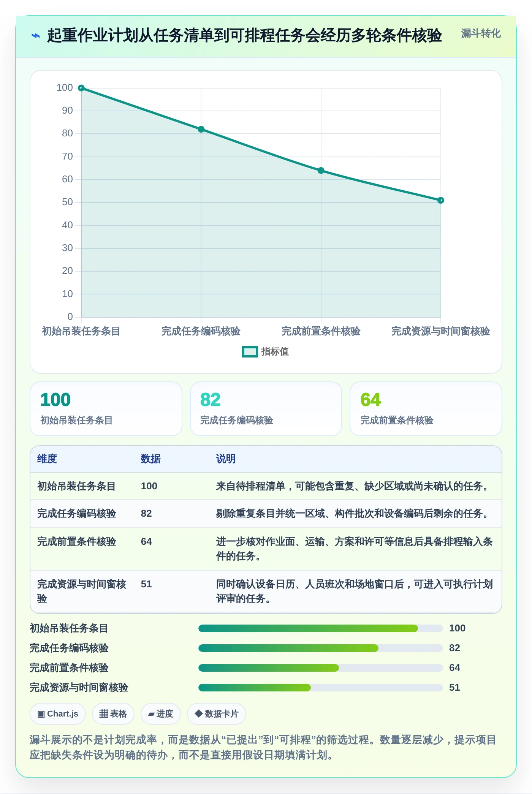Click description starting 来自待排程清单
Screen dimensions: 532x794
tap(354, 486)
